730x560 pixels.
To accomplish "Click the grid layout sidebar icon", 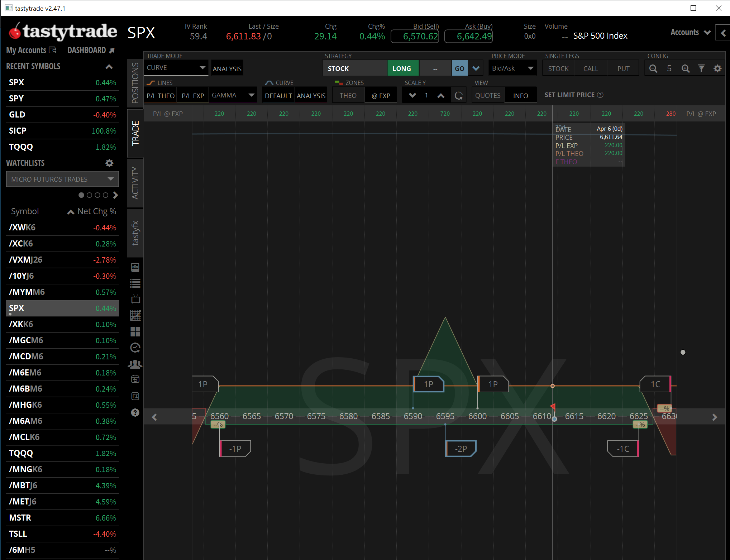I will pyautogui.click(x=135, y=332).
